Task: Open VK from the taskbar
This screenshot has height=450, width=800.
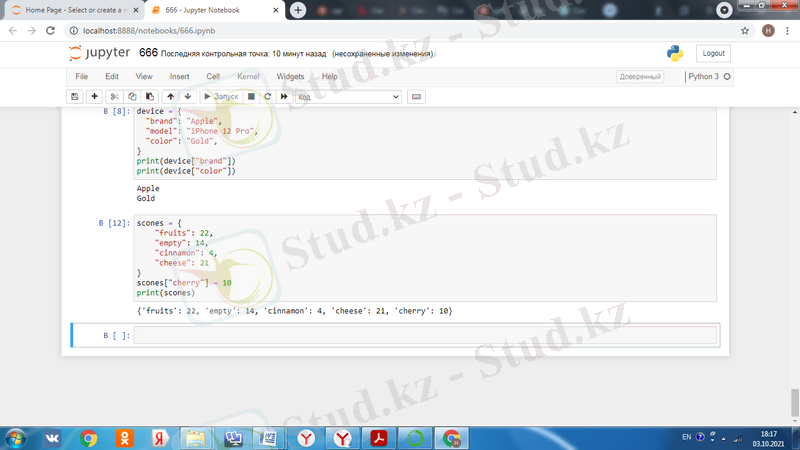Action: pos(52,438)
